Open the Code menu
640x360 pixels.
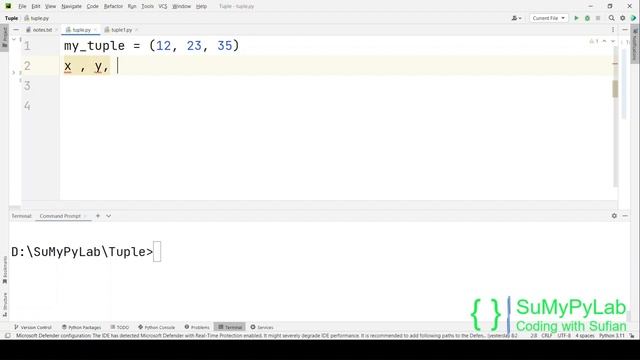pos(93,6)
